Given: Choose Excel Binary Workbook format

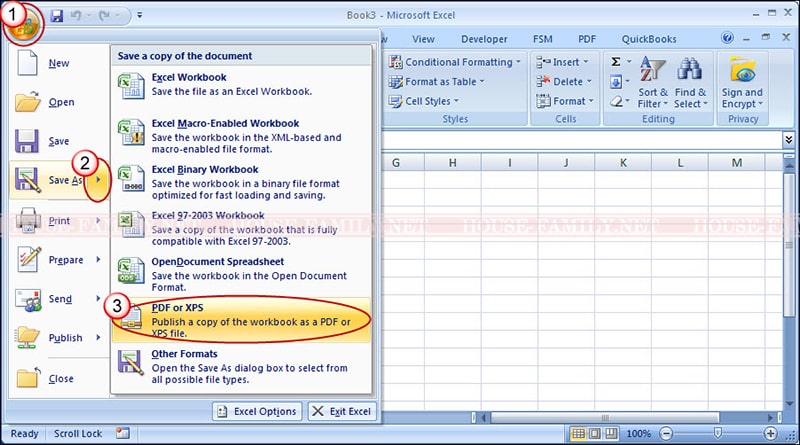Looking at the screenshot, I should coord(241,182).
